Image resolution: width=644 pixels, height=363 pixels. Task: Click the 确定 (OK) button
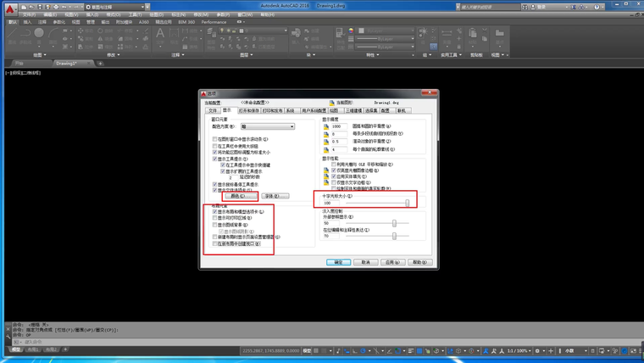coord(338,262)
